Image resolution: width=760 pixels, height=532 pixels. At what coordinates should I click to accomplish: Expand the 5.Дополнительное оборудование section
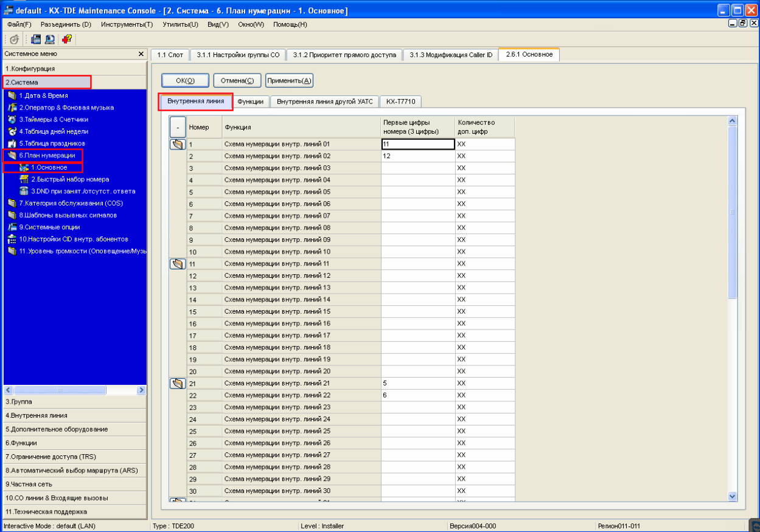75,429
